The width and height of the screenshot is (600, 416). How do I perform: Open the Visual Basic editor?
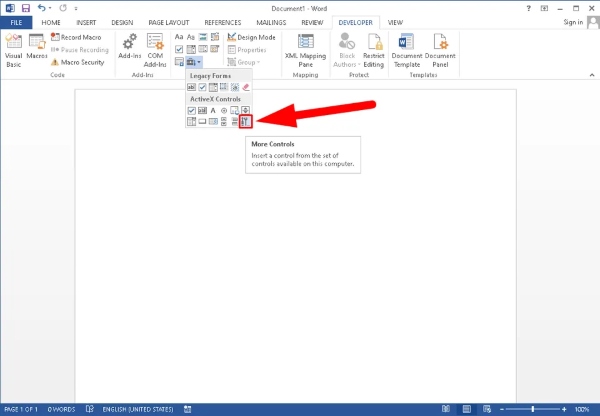coord(14,46)
